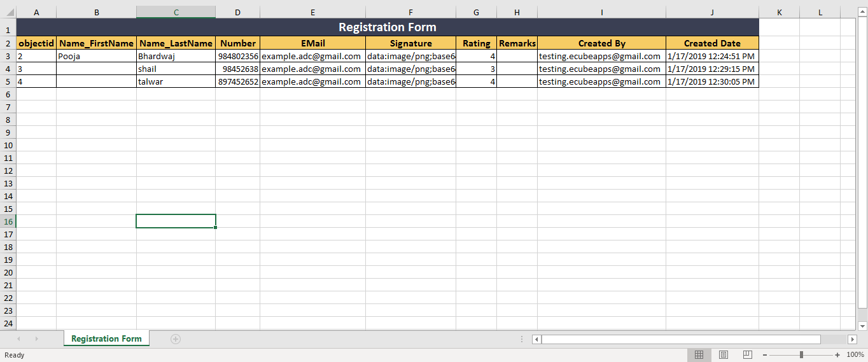Select the Created Date header cell
The image size is (868, 362).
(x=712, y=43)
